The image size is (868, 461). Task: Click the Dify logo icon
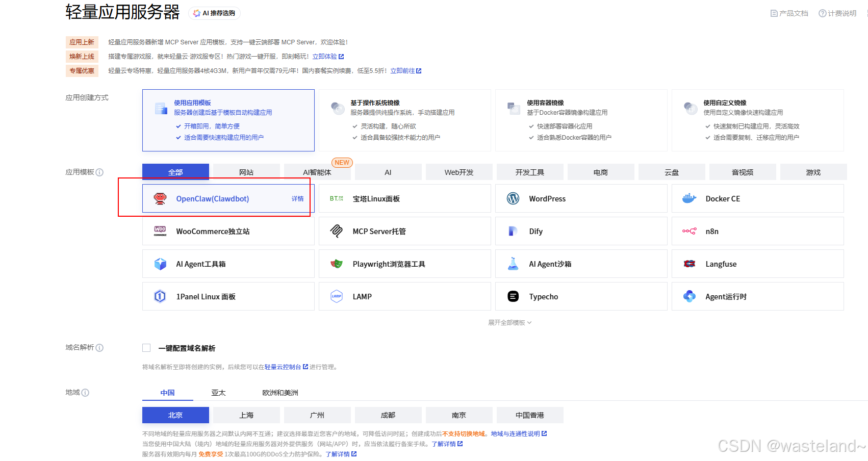point(513,231)
